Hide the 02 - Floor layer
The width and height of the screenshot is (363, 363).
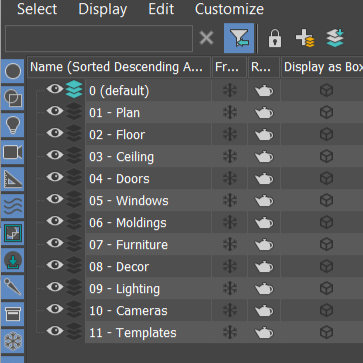tap(55, 133)
